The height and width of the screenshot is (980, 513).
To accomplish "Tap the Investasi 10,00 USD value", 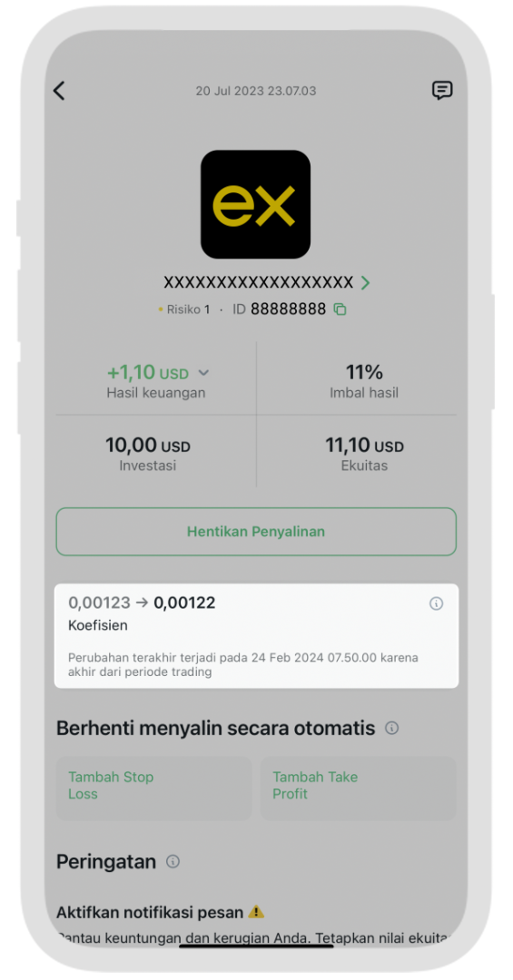I will [148, 446].
